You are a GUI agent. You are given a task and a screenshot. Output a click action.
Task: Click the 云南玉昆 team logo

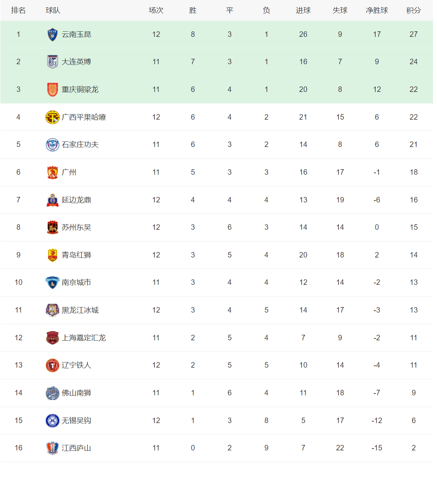(53, 35)
